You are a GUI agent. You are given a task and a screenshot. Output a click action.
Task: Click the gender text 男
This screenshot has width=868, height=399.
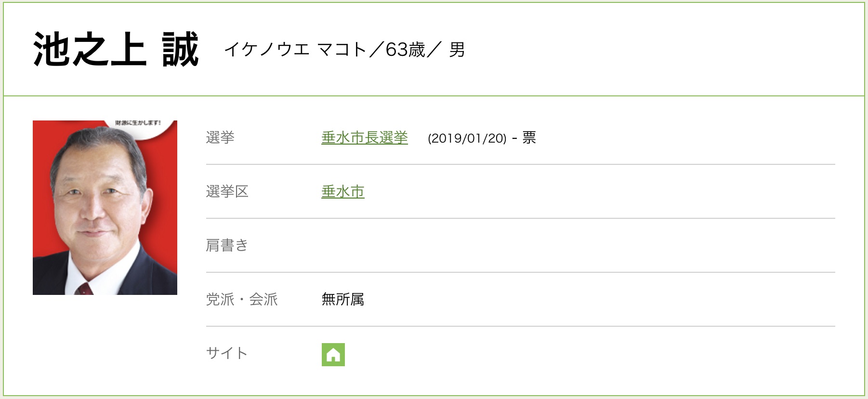click(x=457, y=50)
